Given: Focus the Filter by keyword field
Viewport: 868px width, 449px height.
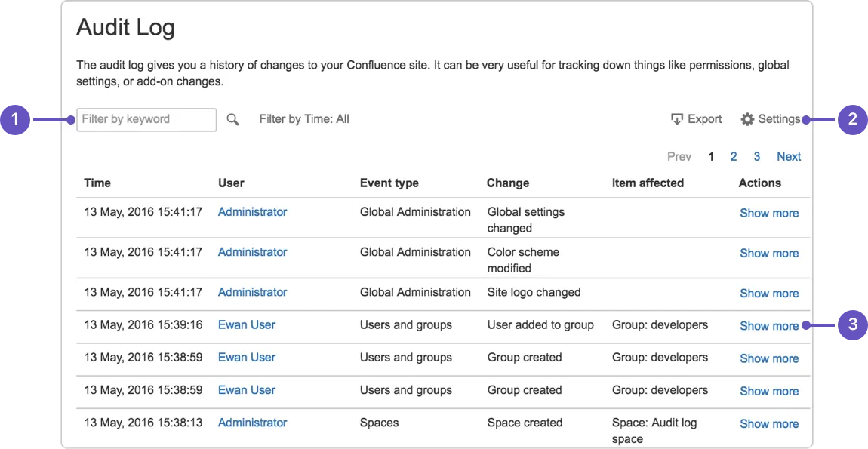Looking at the screenshot, I should (146, 119).
